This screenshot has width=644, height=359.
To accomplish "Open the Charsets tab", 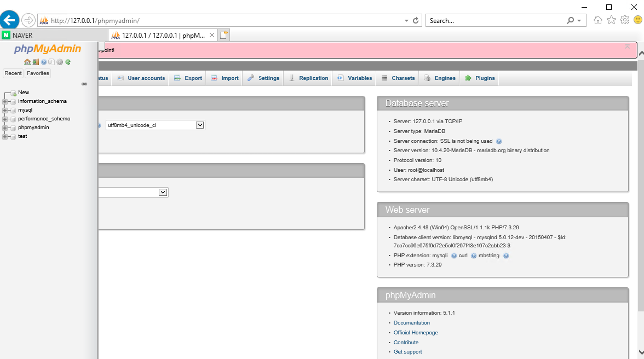I will coord(398,78).
